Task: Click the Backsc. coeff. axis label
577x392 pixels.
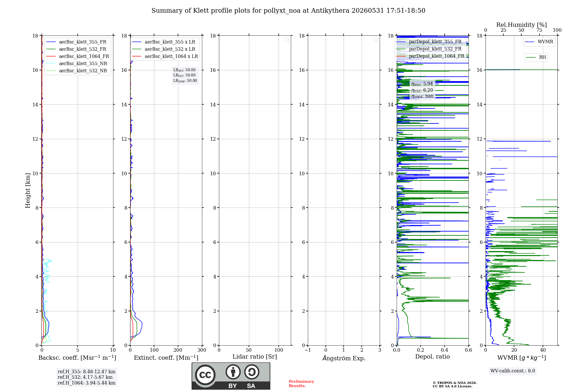Action: click(x=77, y=358)
